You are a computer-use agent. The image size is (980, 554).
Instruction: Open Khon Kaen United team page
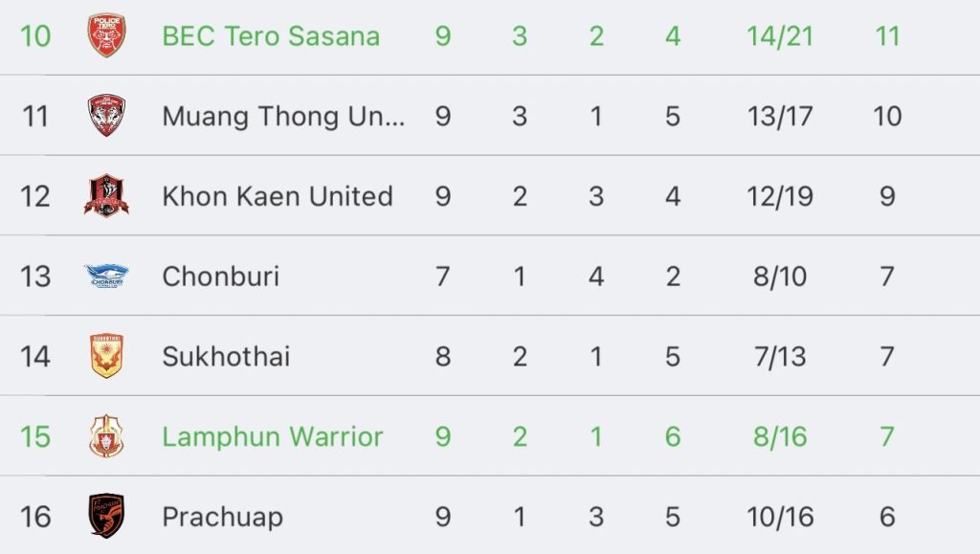tap(278, 196)
